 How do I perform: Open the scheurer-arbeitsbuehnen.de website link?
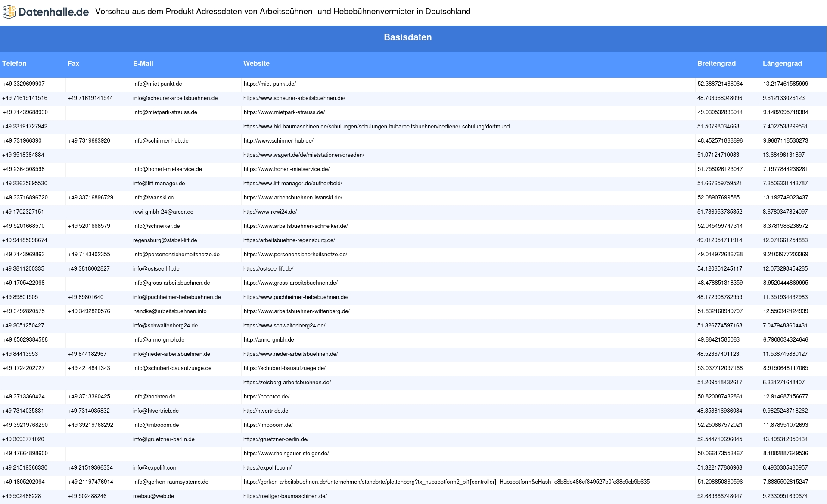(294, 98)
